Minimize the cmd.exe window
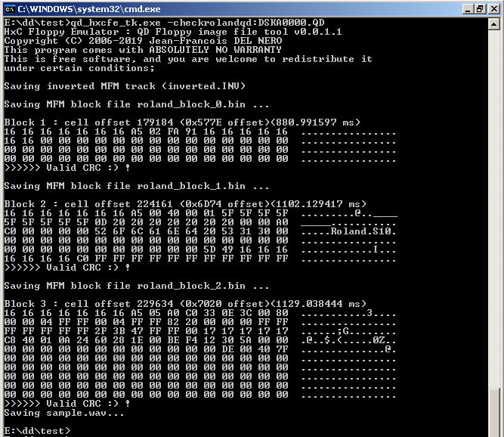This screenshot has width=504, height=437. [x=468, y=9]
